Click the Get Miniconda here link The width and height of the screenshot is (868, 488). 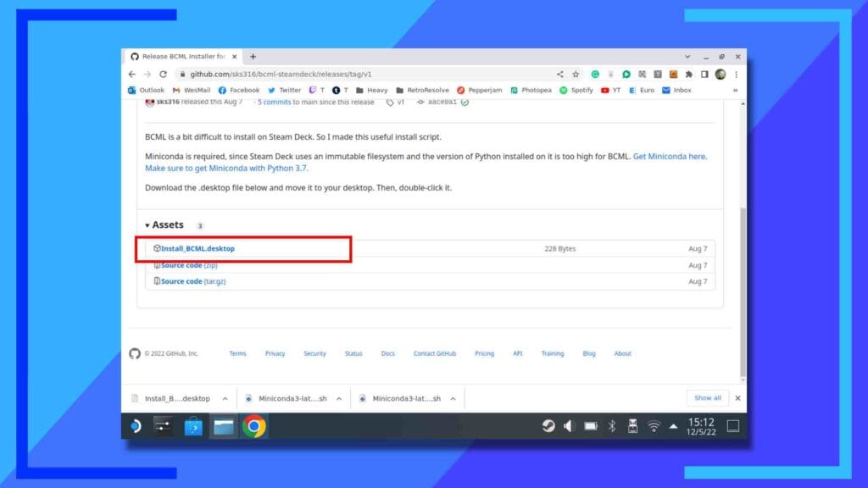pos(670,157)
